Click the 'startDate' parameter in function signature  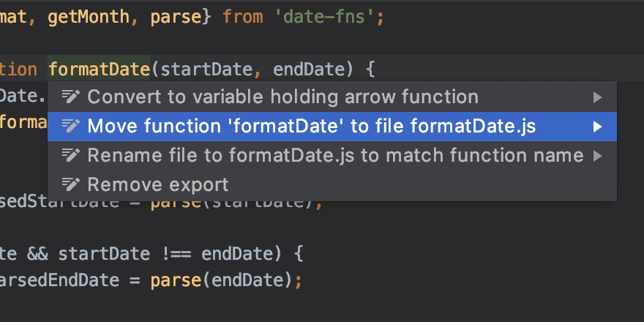coord(206,70)
